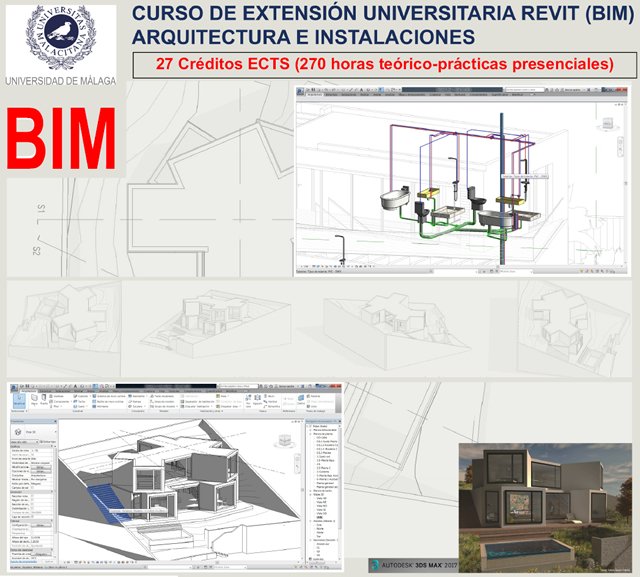Switch to Vista tab in lower window
Image resolution: width=640 pixels, height=577 pixels.
[x=162, y=391]
